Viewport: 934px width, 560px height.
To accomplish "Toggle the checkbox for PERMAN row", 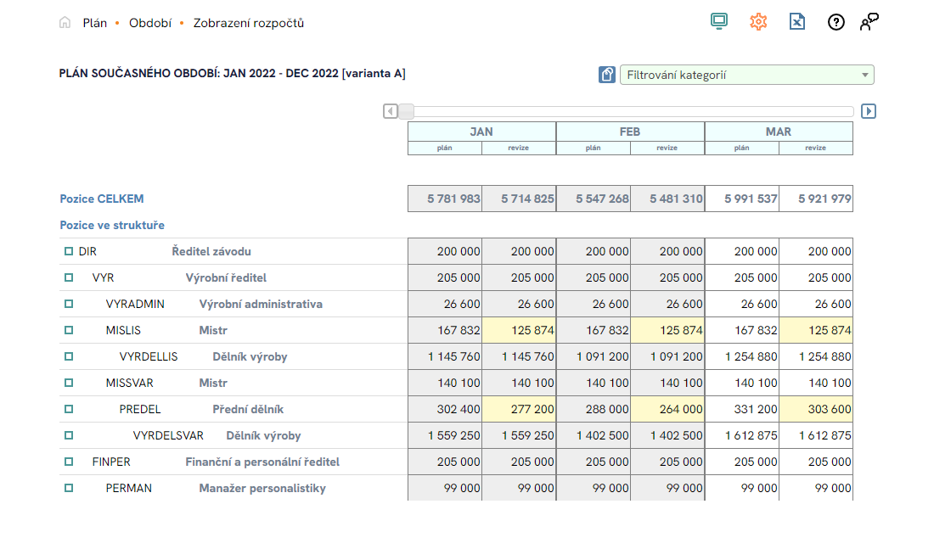I will click(69, 488).
